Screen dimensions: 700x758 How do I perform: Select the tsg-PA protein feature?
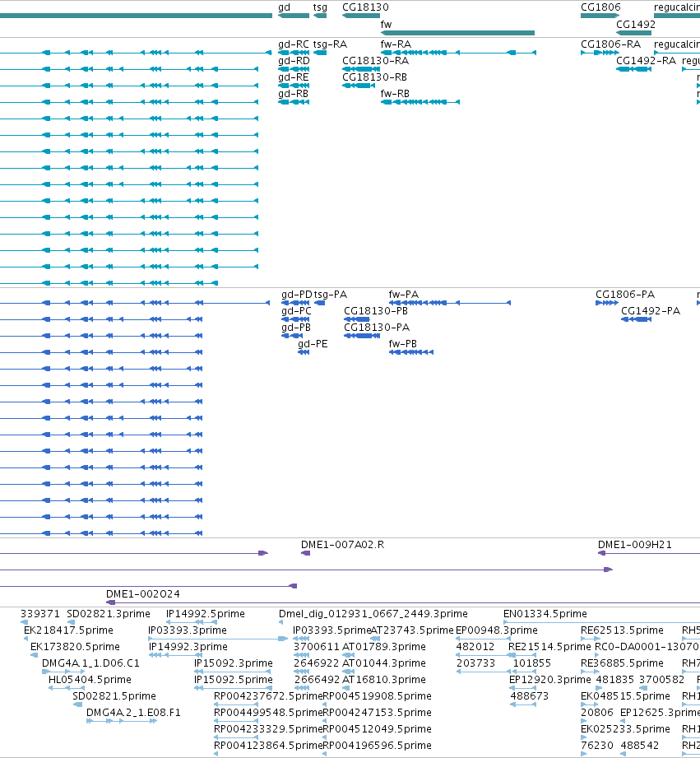(319, 303)
